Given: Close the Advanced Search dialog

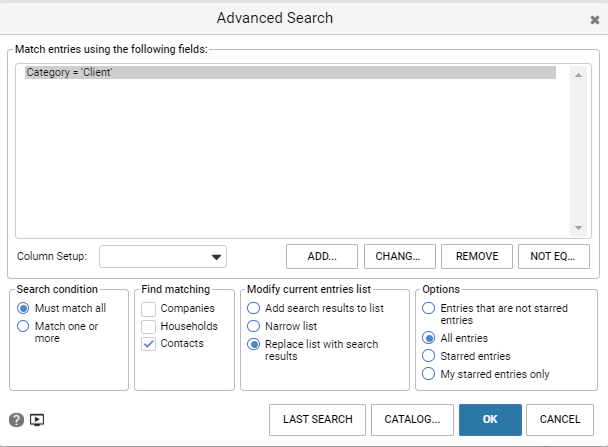Looking at the screenshot, I should tap(594, 19).
